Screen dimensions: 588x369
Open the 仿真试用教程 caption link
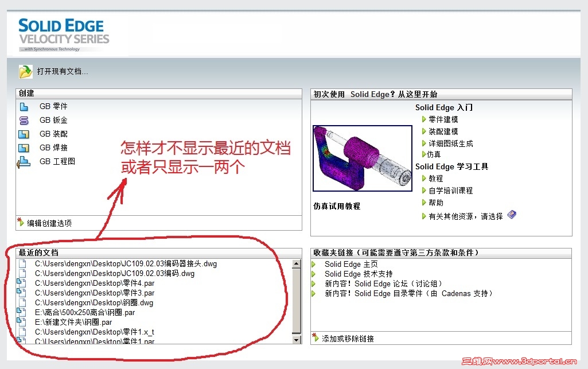click(336, 206)
